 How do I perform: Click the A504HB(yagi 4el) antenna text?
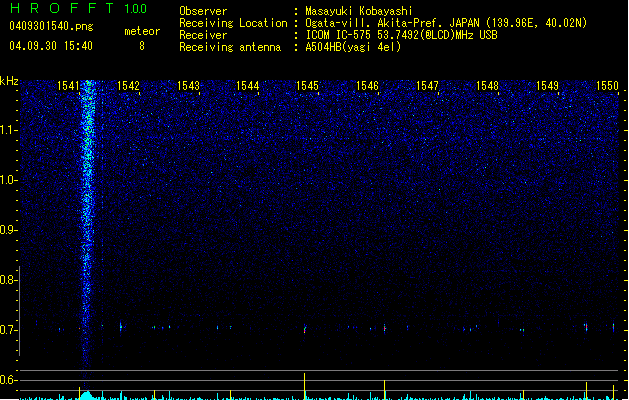pyautogui.click(x=353, y=47)
